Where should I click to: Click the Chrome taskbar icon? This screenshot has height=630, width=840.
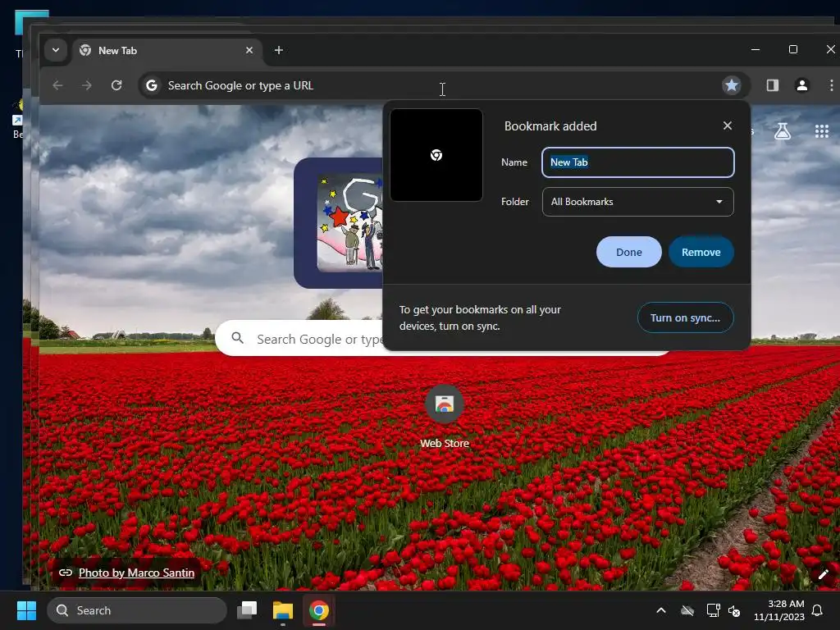pyautogui.click(x=319, y=610)
